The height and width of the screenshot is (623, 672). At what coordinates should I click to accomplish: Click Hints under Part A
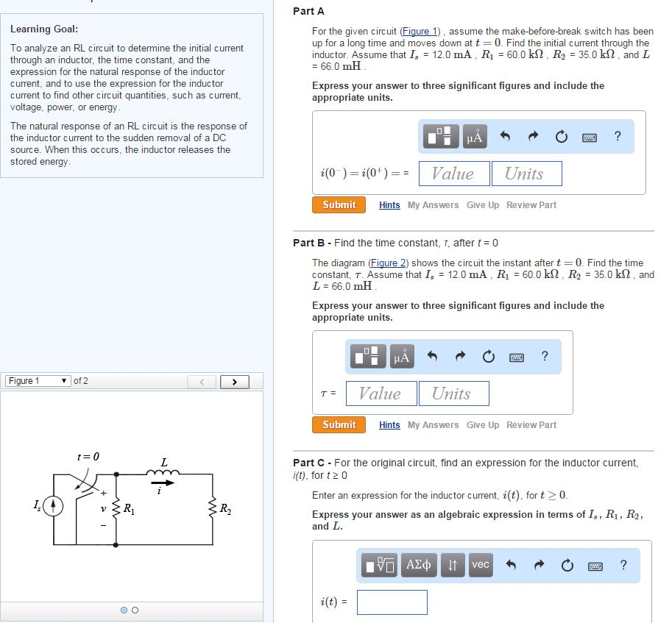(x=389, y=205)
